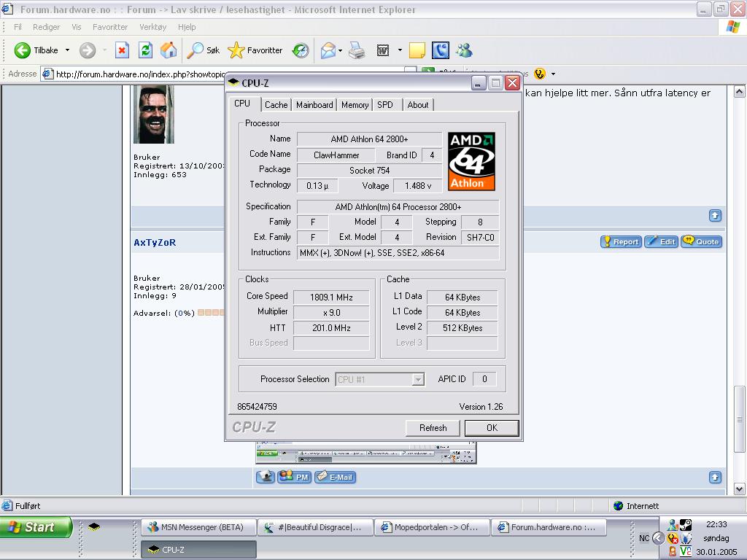Click the Norton yellow globe icon
747x560 pixels.
pyautogui.click(x=539, y=74)
